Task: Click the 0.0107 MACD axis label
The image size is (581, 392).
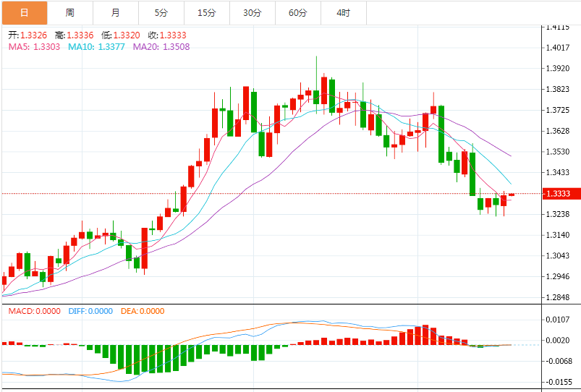Action: coord(558,320)
